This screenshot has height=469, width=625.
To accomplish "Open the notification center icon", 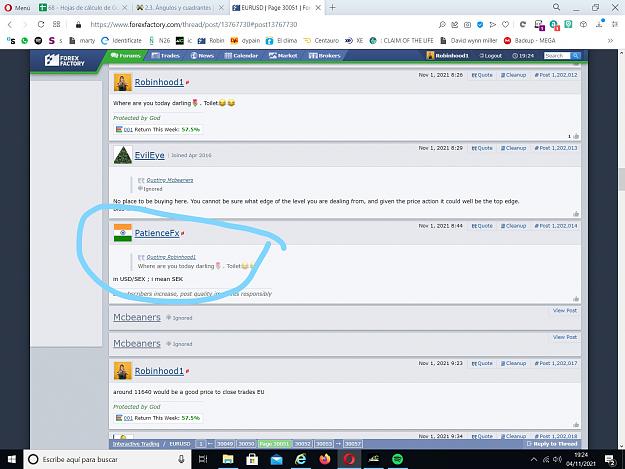I will pos(610,459).
